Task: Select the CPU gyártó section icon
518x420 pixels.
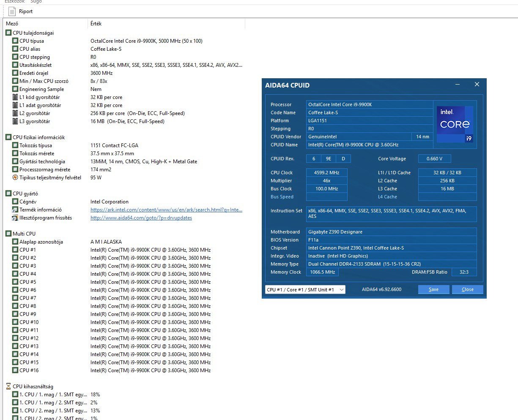Action: pos(8,193)
